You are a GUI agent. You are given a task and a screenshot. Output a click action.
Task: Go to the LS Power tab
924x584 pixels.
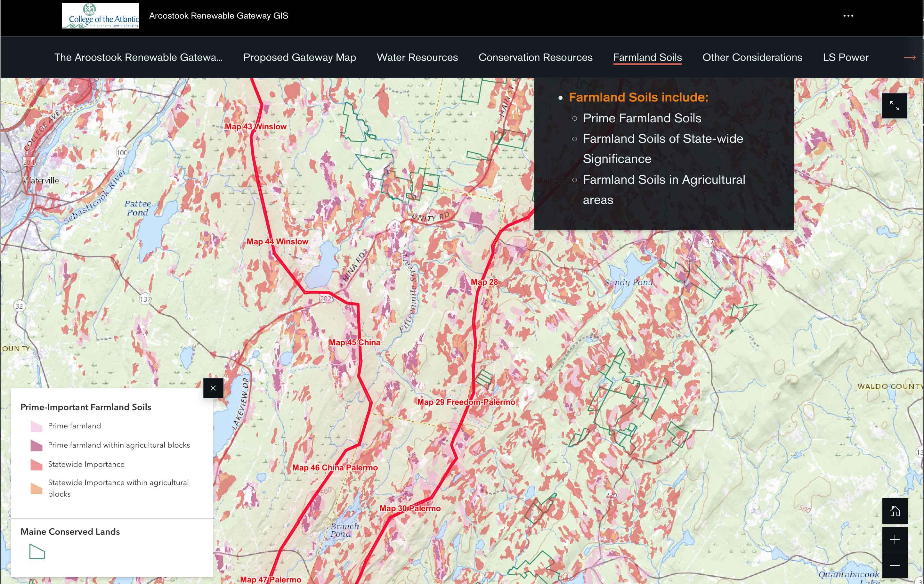[x=845, y=57]
